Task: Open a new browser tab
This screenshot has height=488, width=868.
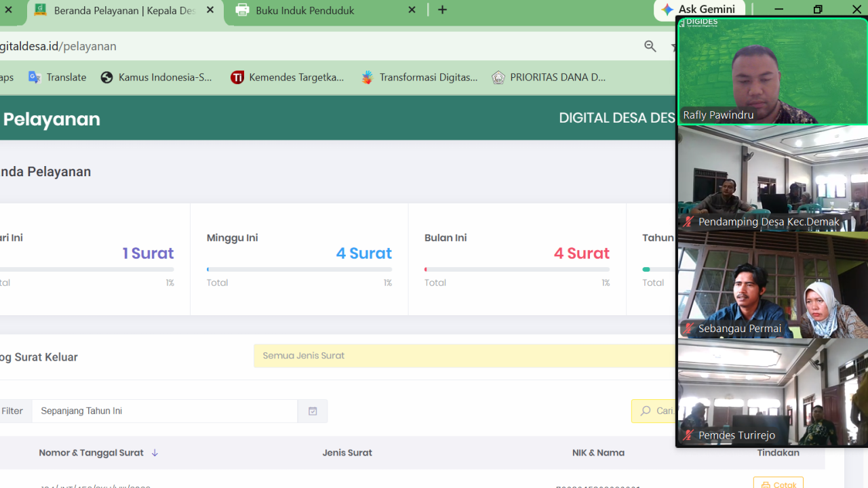Action: pos(443,10)
